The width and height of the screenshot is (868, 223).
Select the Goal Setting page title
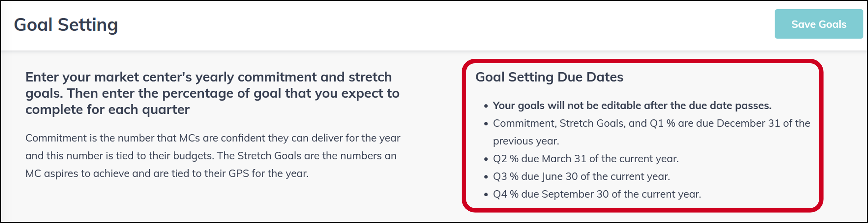coord(66,25)
